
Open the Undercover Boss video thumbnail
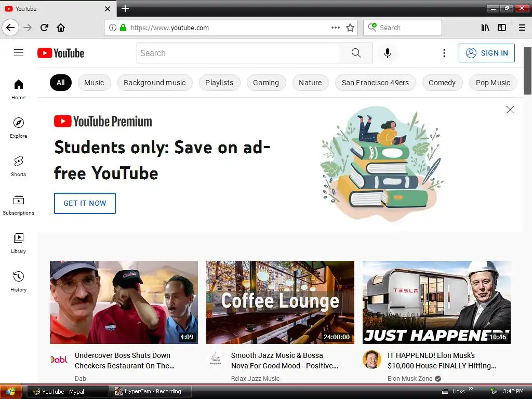point(124,302)
